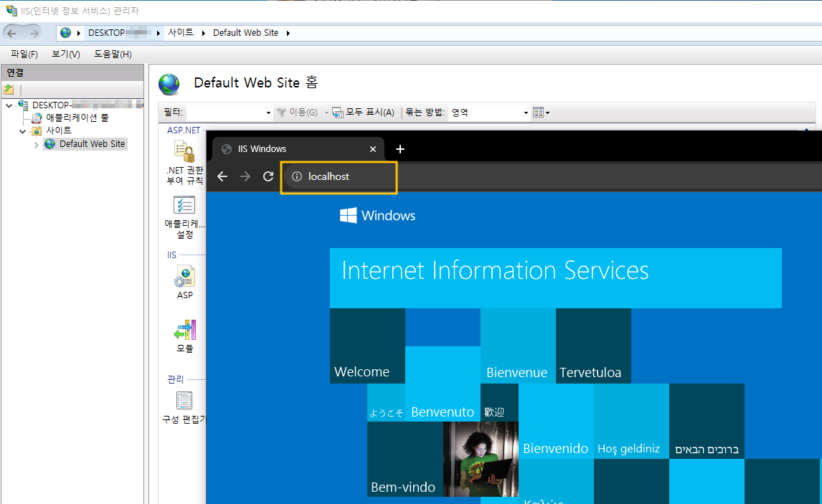Click Sites (사이트) in breadcrumb bar
This screenshot has height=504, width=822.
[x=180, y=32]
